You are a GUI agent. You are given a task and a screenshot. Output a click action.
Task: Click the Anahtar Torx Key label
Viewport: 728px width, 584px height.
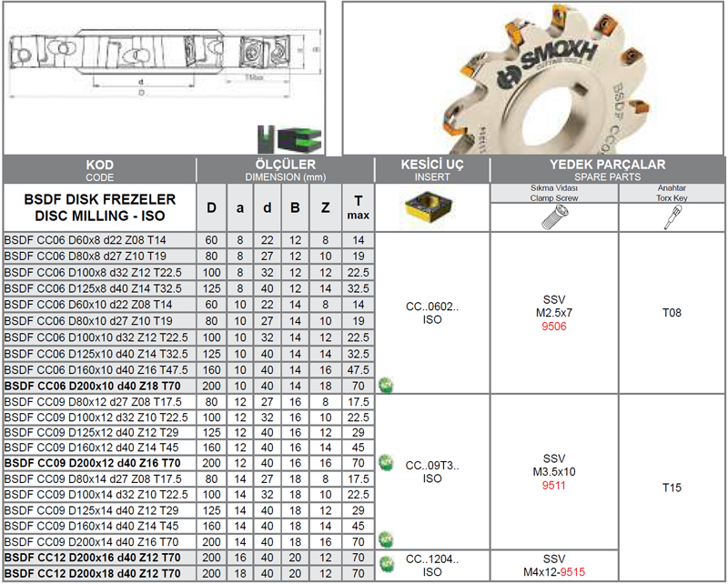[672, 193]
